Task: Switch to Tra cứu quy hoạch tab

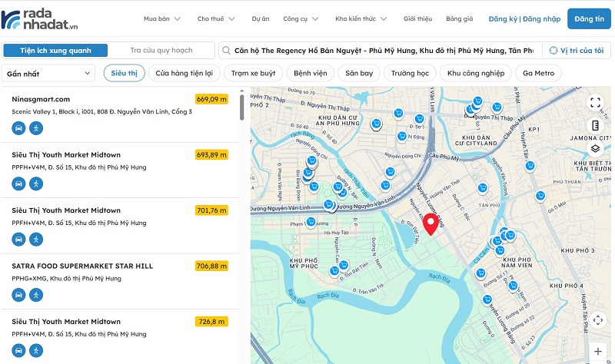Action: click(161, 51)
